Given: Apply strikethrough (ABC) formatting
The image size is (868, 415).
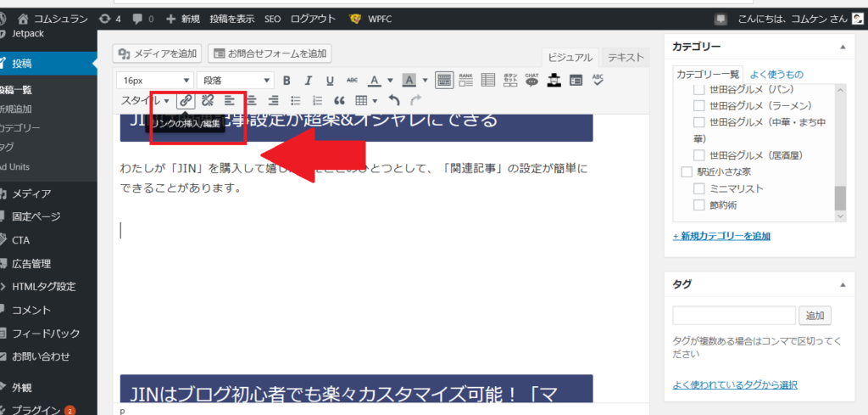Looking at the screenshot, I should click(x=352, y=81).
